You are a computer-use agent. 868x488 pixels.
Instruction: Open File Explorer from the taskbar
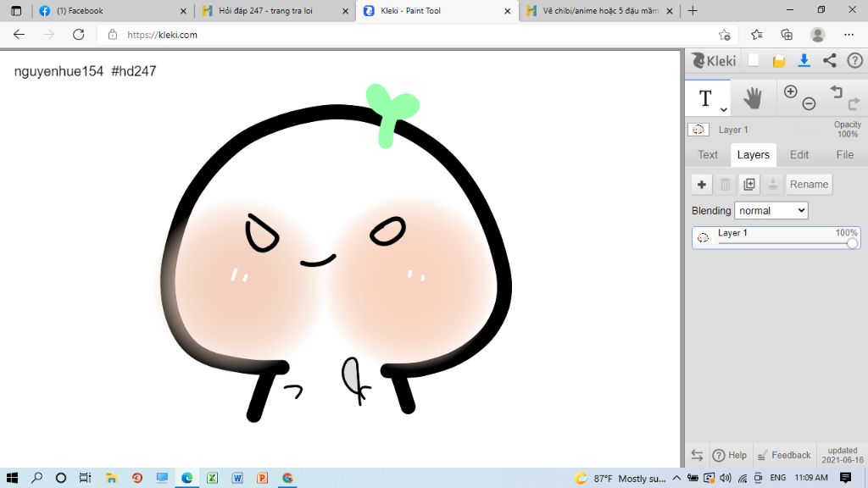(111, 478)
